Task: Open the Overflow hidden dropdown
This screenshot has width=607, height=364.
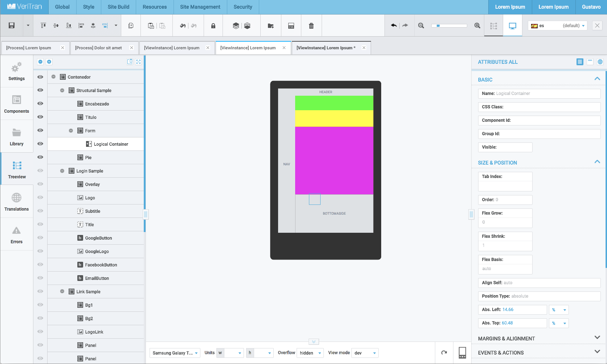Action: click(x=310, y=353)
